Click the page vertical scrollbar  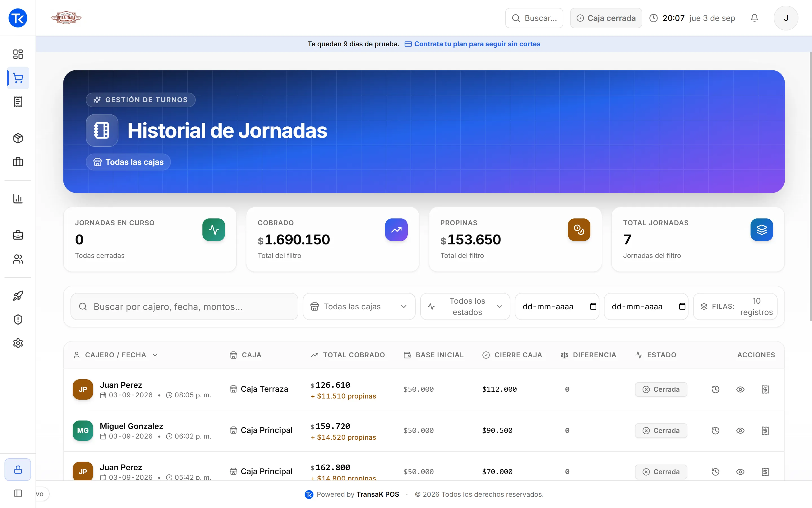coord(810,187)
